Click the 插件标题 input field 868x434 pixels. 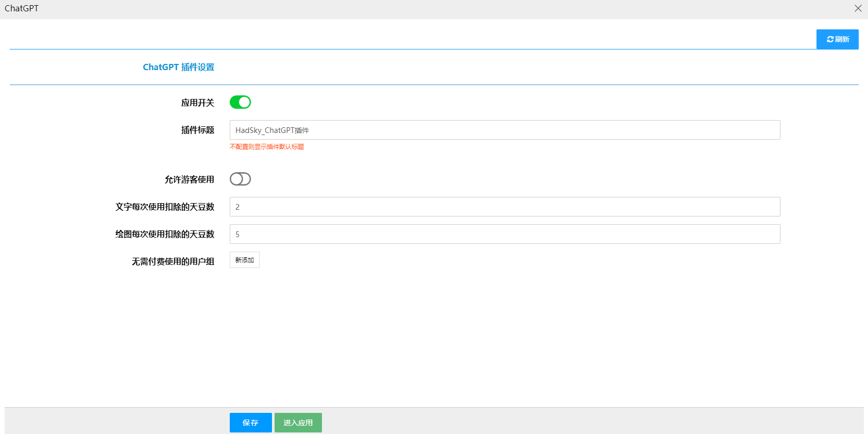point(505,130)
